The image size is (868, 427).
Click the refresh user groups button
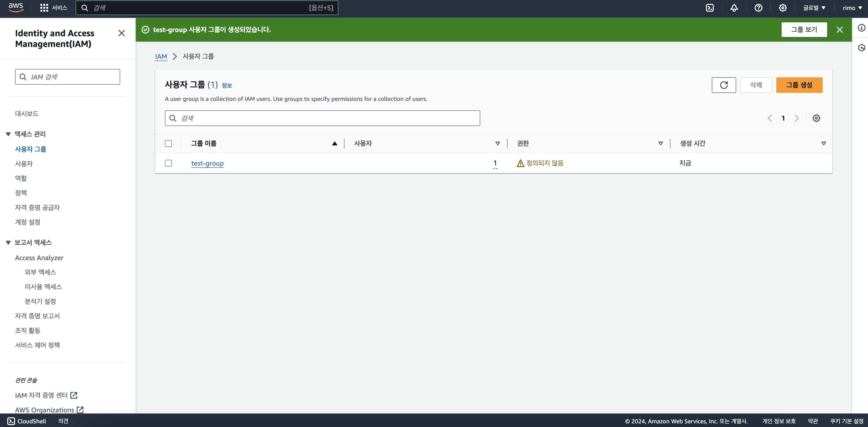click(x=723, y=85)
